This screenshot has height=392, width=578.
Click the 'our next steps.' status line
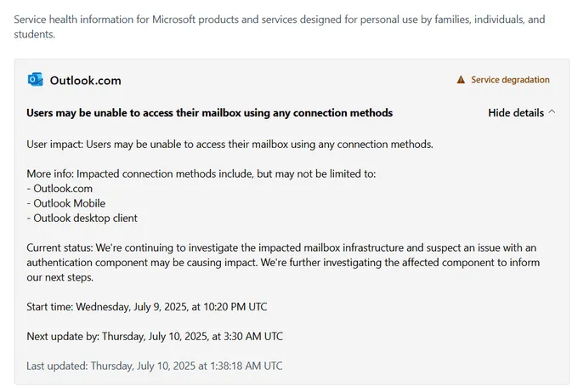coord(59,277)
